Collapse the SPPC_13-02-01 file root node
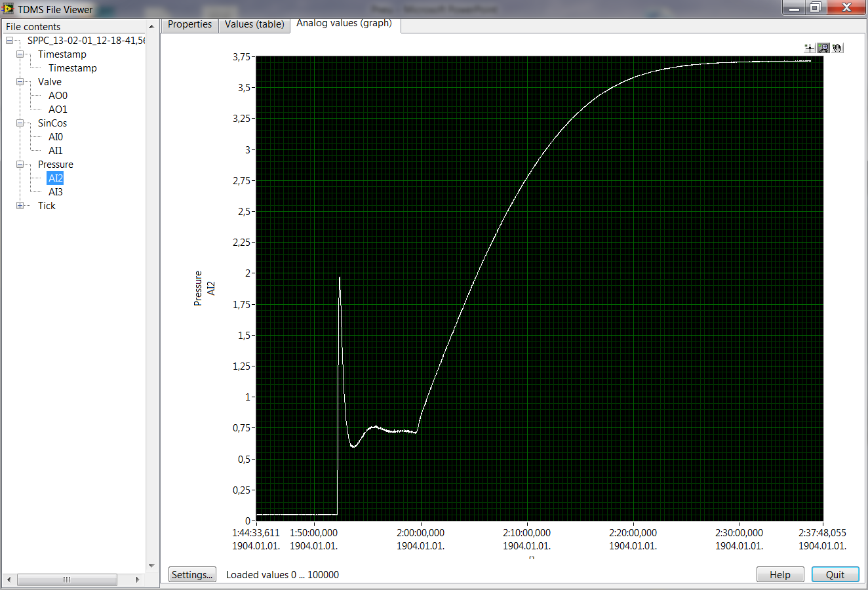This screenshot has height=590, width=868. [10, 41]
